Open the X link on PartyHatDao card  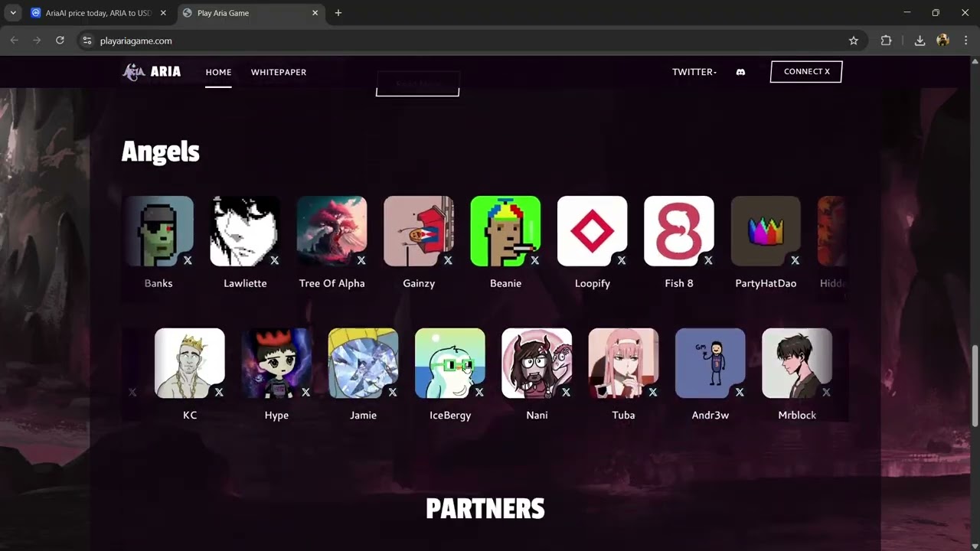pyautogui.click(x=795, y=260)
